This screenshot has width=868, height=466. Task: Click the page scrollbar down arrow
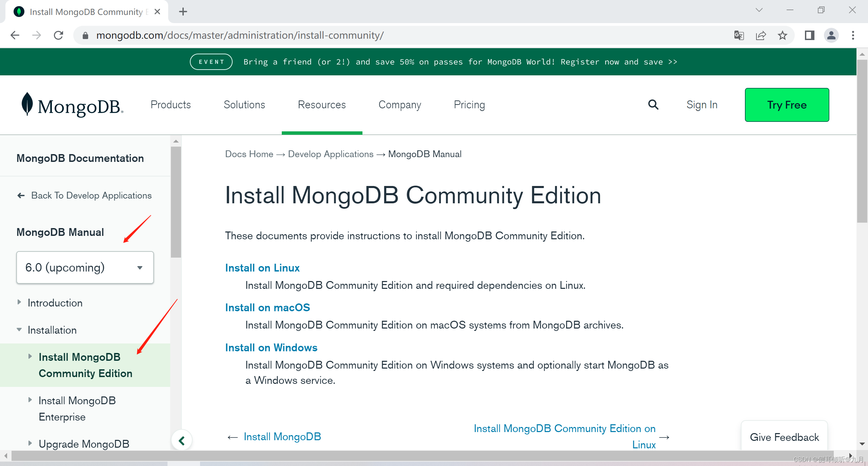[x=862, y=444]
